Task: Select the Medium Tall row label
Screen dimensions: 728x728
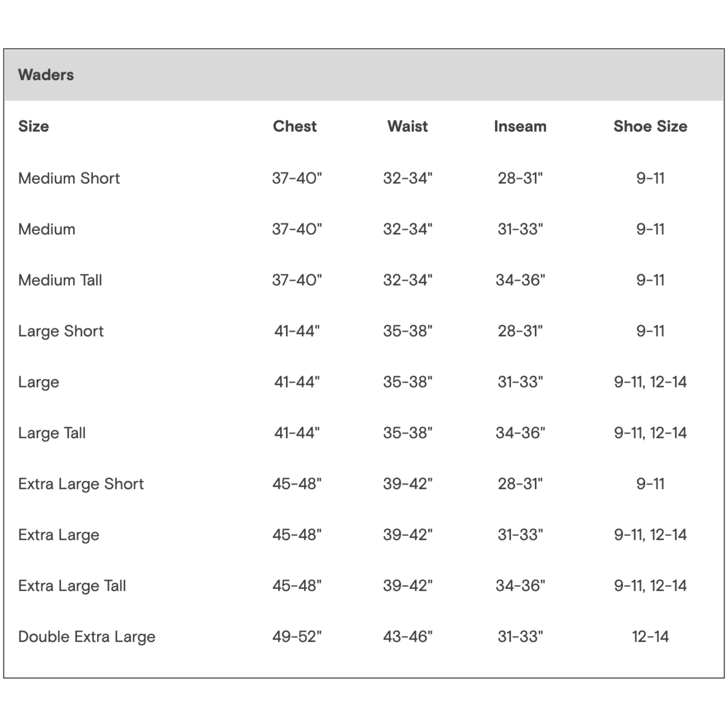Action: (x=60, y=280)
